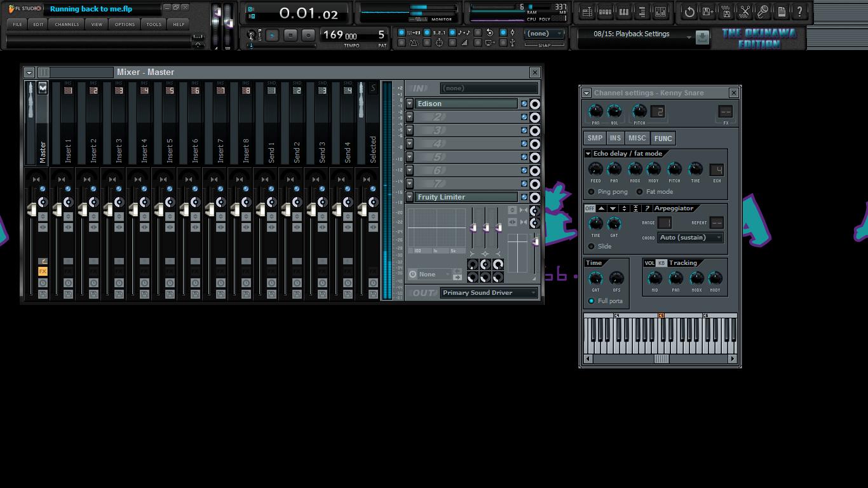
Task: Click the FX icon on Master track
Action: click(43, 271)
